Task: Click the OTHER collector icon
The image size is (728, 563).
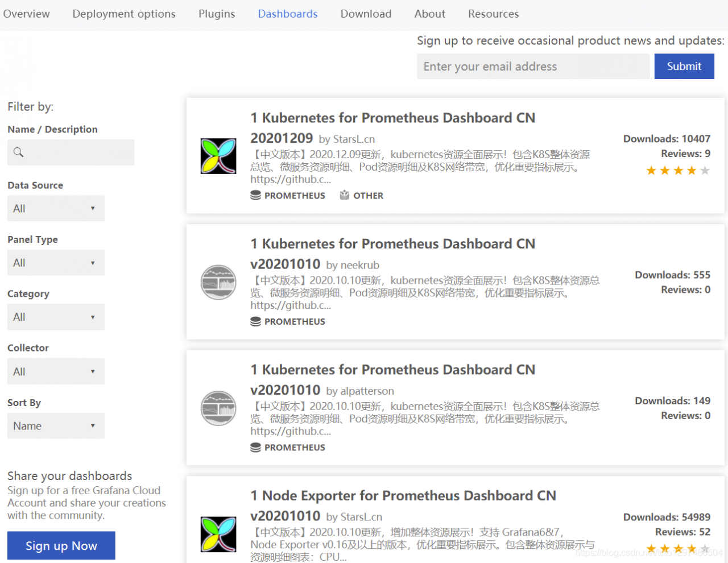Action: coord(344,195)
